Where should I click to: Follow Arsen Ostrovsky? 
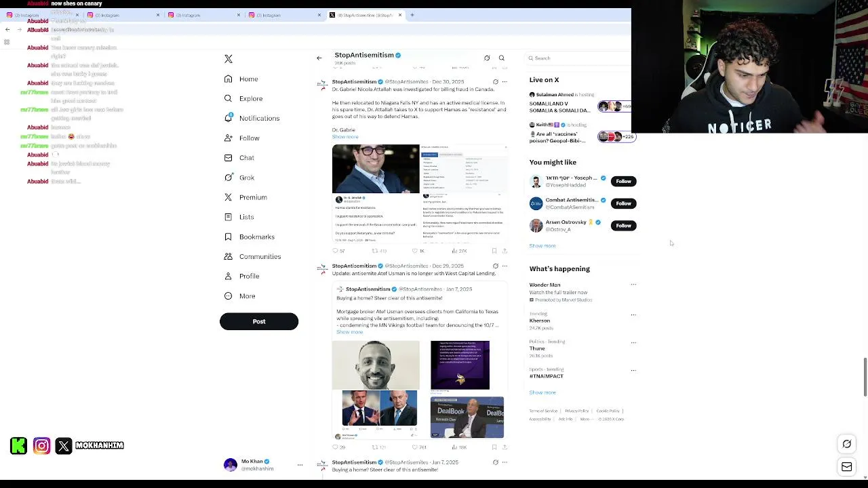pyautogui.click(x=623, y=226)
